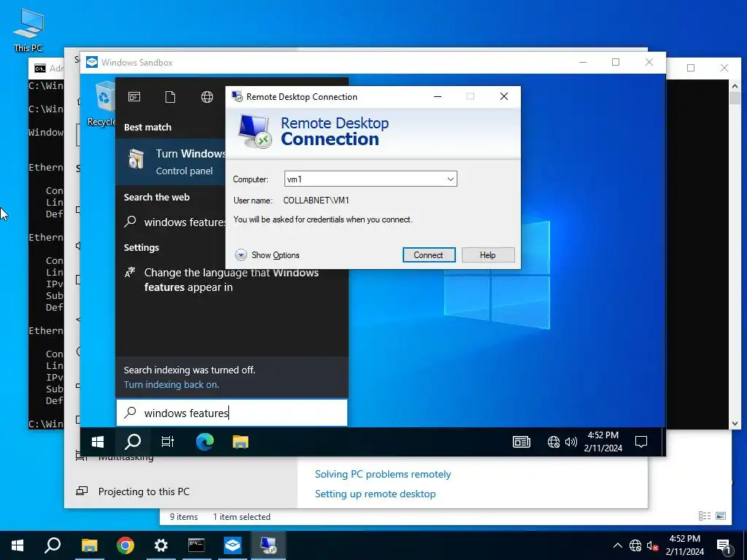Viewport: 747px width, 560px height.
Task: Click Sandbox volume speaker icon
Action: pyautogui.click(x=570, y=442)
